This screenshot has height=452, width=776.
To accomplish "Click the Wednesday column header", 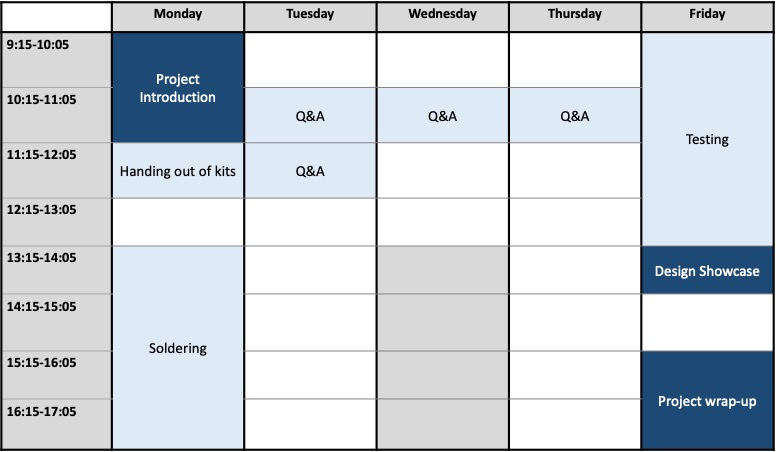I will [x=442, y=15].
